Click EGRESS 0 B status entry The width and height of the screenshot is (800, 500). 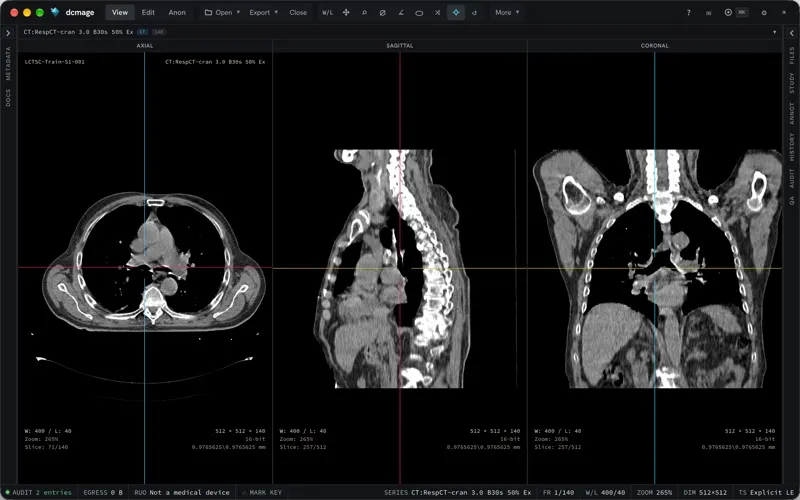coord(103,492)
